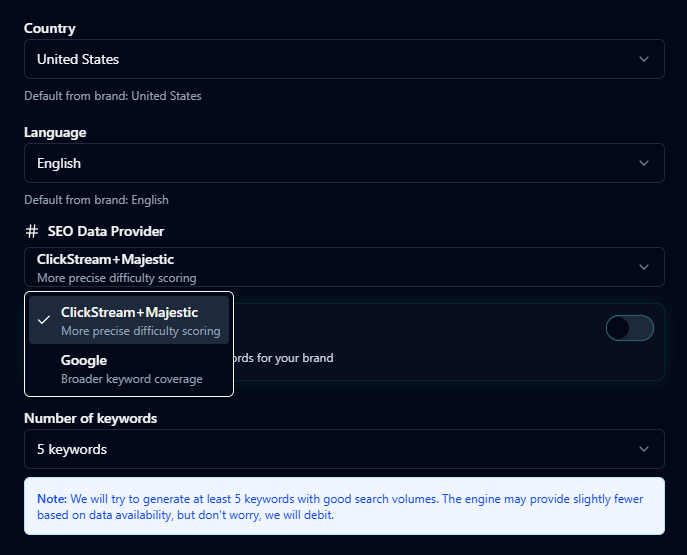Open the Language dropdown showing English
The height and width of the screenshot is (555, 687).
(x=344, y=163)
